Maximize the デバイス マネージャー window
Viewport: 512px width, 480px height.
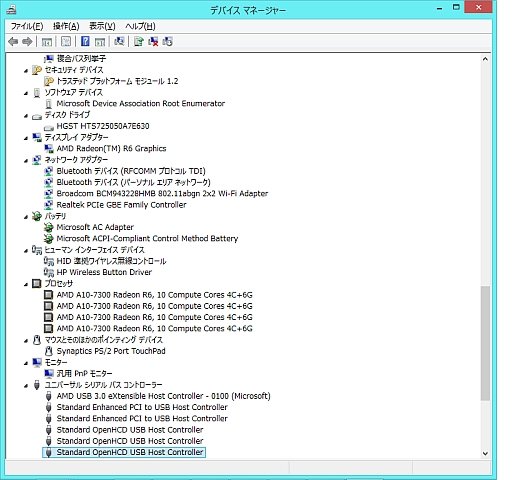pos(456,7)
